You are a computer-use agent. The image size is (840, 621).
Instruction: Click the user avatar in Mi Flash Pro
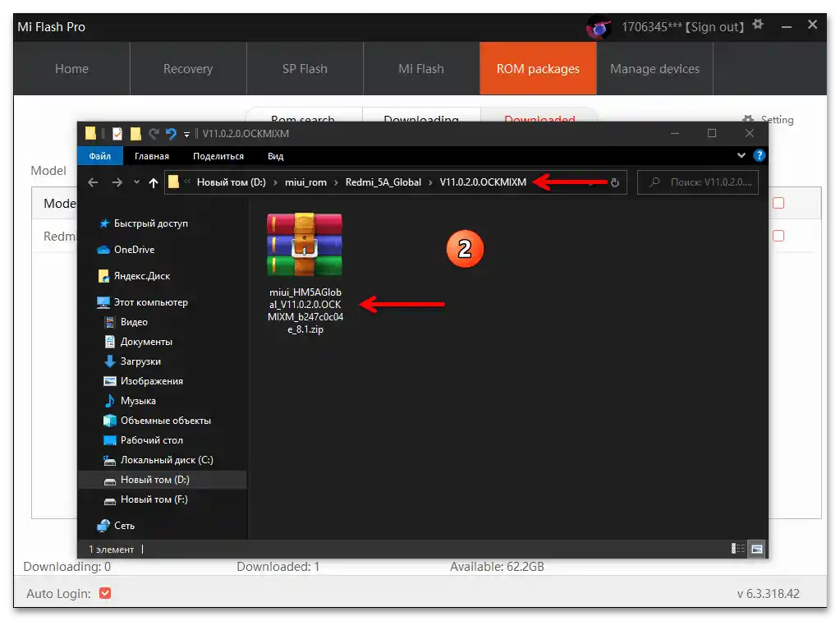tap(599, 27)
